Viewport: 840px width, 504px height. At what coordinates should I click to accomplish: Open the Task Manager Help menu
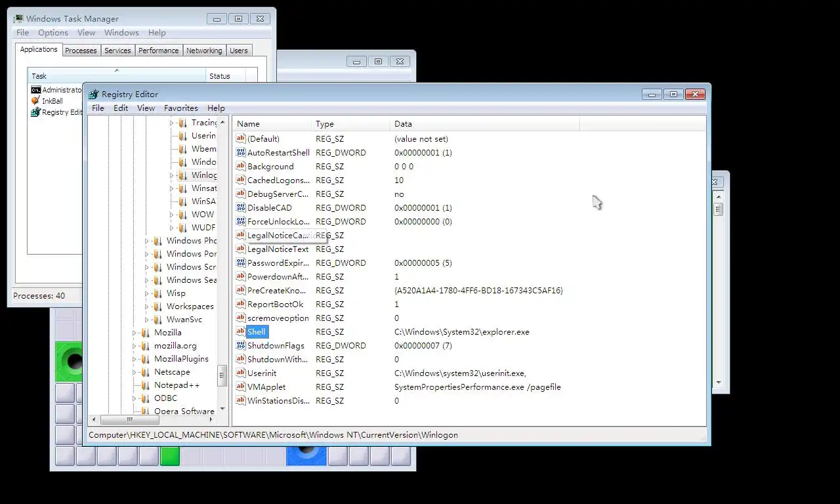(157, 32)
